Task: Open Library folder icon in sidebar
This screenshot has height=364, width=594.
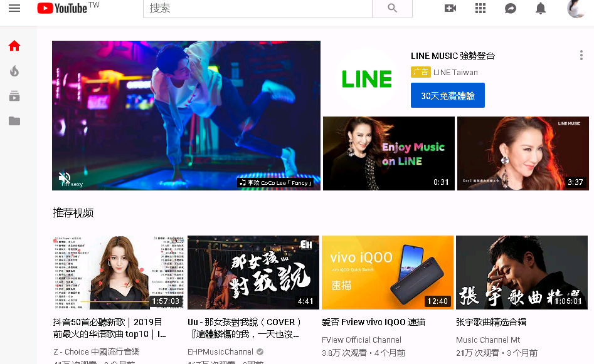Action: pyautogui.click(x=14, y=121)
